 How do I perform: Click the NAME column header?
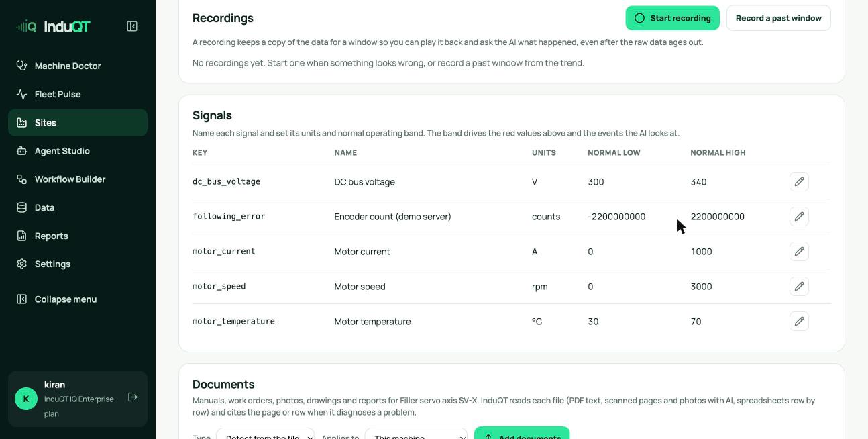345,153
